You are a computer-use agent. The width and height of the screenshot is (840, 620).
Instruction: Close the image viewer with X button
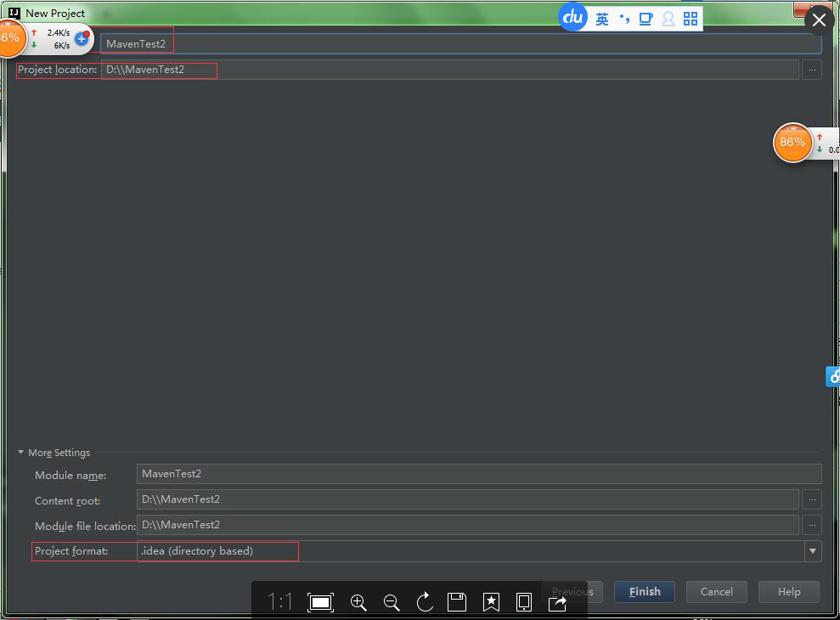point(819,20)
